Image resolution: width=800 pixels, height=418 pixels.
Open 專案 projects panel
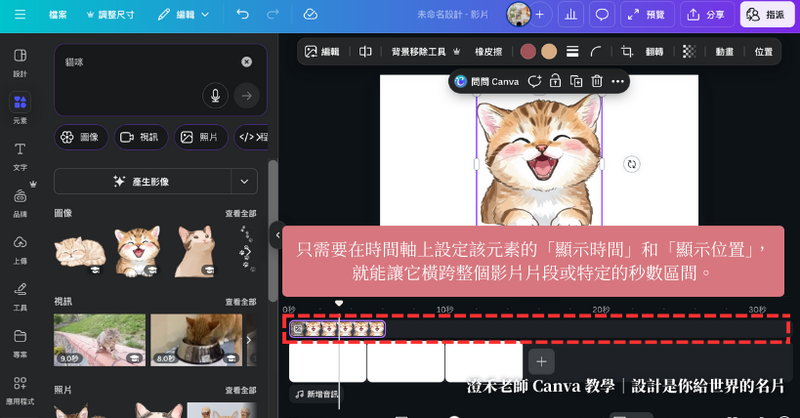(20, 343)
